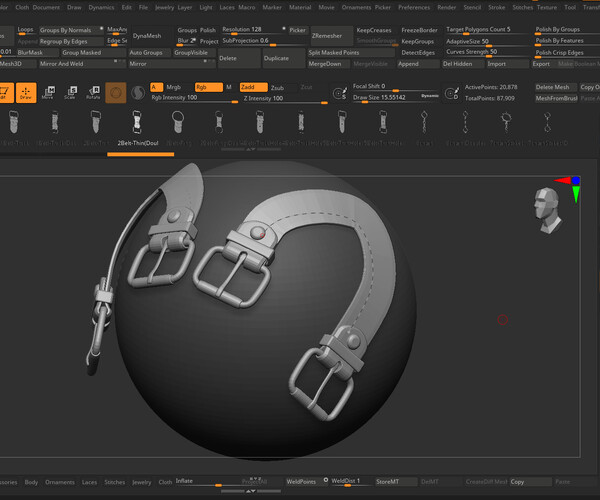Enable KeepCreases option
600x500 pixels.
pos(374,30)
